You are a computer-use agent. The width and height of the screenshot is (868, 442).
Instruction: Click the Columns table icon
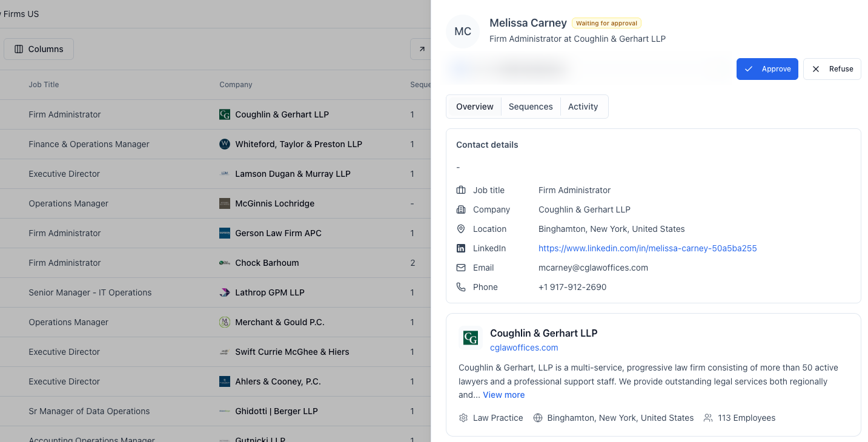tap(19, 49)
